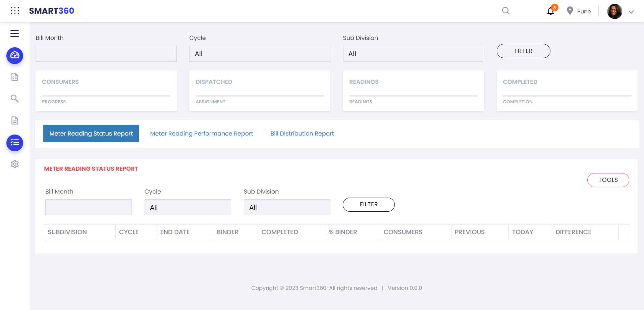Open the top Cycle dropdown
Image resolution: width=644 pixels, height=310 pixels.
pos(260,54)
